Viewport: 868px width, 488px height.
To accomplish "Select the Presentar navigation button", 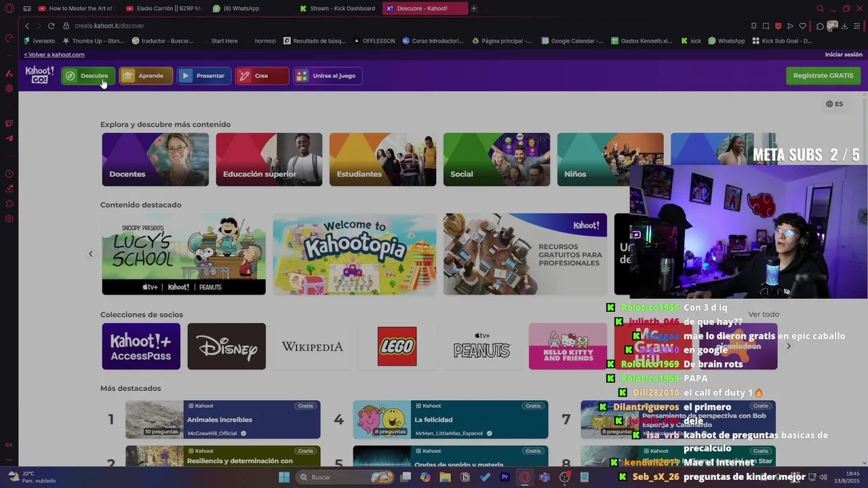I will [x=204, y=76].
